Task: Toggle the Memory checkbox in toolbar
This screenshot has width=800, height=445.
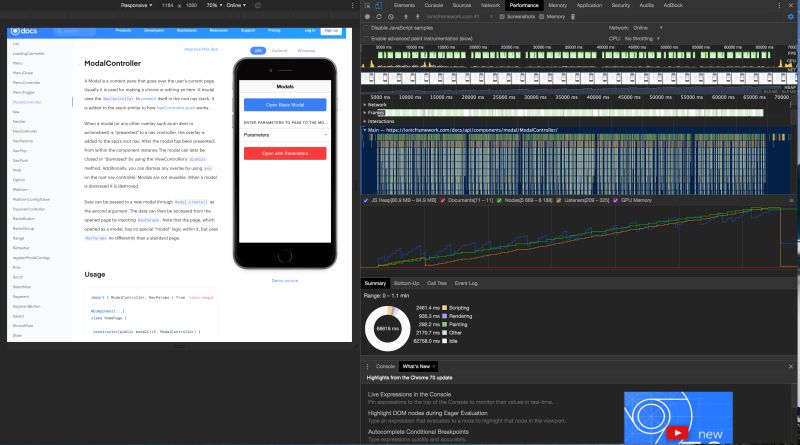Action: pyautogui.click(x=541, y=16)
